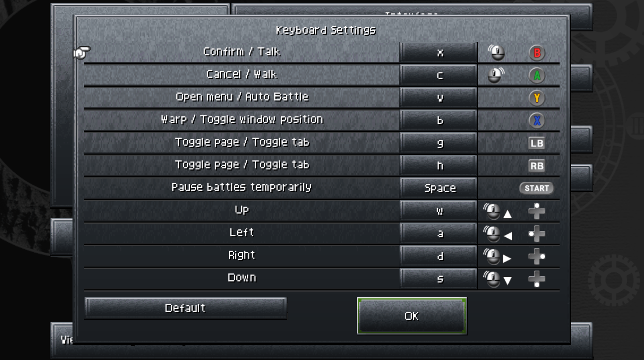Image resolution: width=644 pixels, height=360 pixels.
Task: Confirm settings with the OK button
Action: click(x=412, y=316)
